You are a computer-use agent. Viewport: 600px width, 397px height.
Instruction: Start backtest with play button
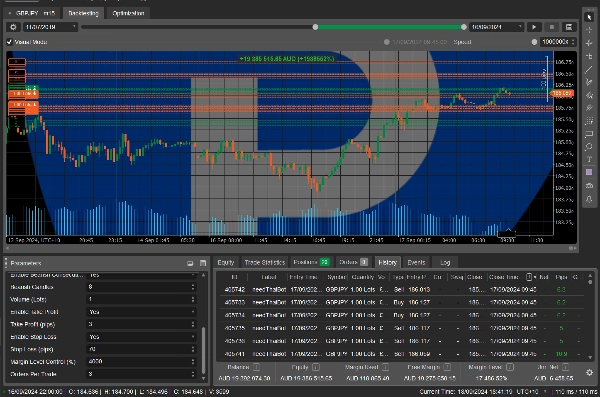click(x=534, y=27)
